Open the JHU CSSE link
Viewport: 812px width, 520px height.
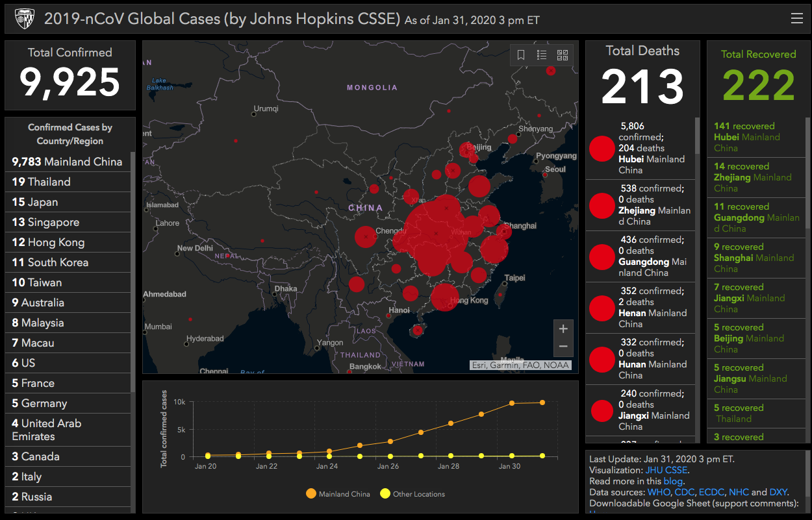point(666,470)
